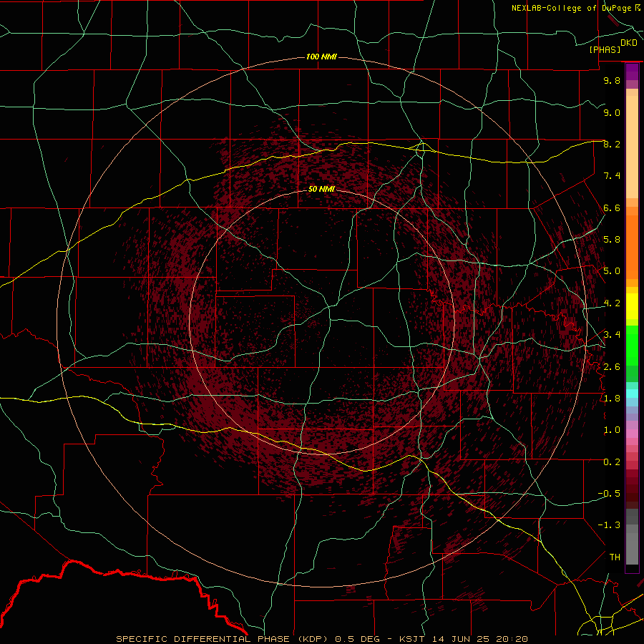This screenshot has height=644, width=644.
Task: Select the -1.3 value on the scale
Action: pos(609,525)
